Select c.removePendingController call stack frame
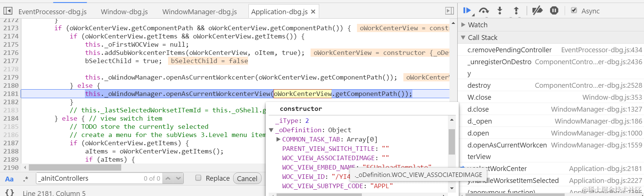This screenshot has height=196, width=644. [x=551, y=50]
